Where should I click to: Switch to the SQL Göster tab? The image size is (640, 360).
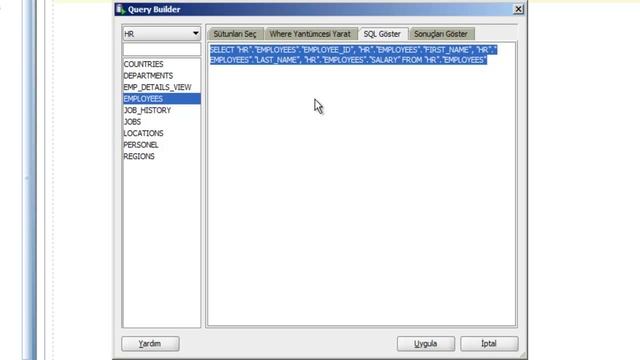pyautogui.click(x=382, y=33)
